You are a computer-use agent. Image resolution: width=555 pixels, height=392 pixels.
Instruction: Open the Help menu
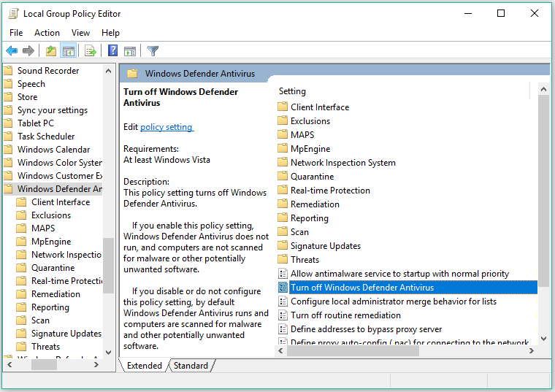coord(110,33)
